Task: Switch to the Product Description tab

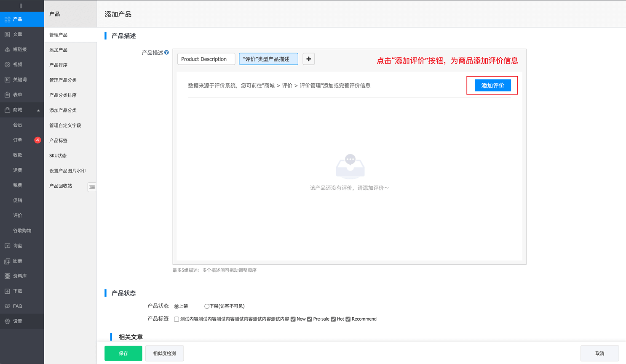Action: click(x=206, y=59)
